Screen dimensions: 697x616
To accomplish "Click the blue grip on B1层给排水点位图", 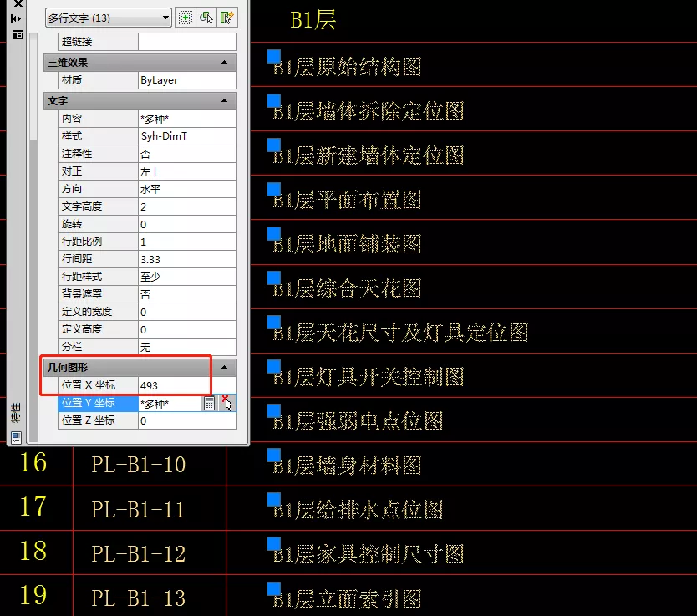I will (274, 500).
